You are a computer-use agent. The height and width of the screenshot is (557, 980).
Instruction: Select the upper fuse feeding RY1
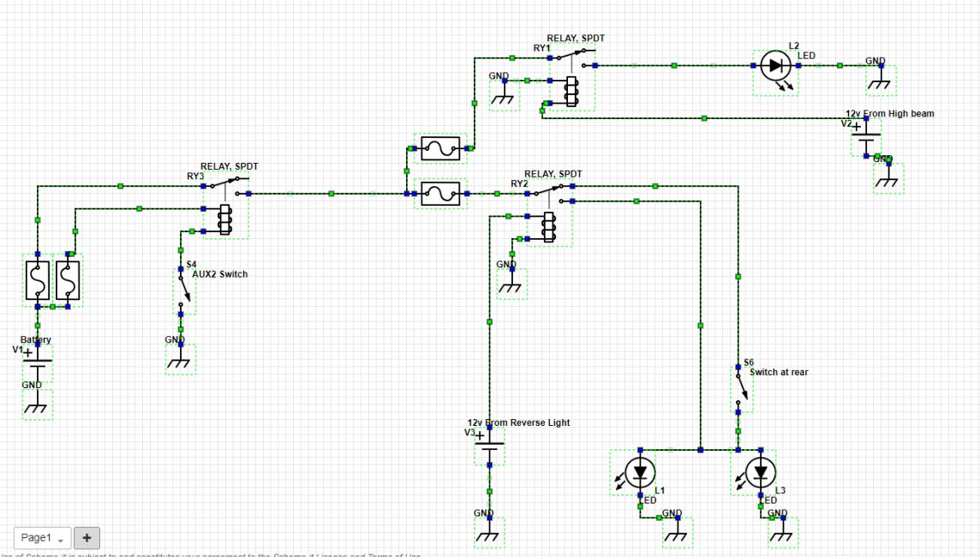click(440, 149)
